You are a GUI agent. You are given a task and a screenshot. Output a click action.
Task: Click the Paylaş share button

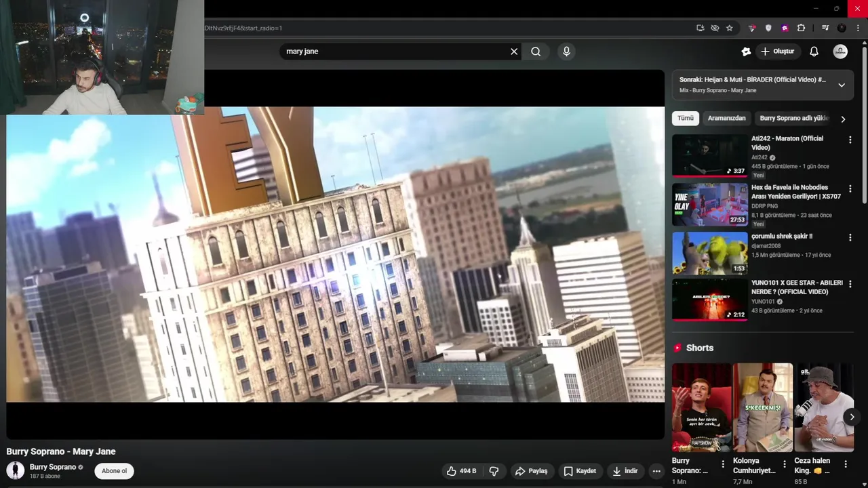531,471
